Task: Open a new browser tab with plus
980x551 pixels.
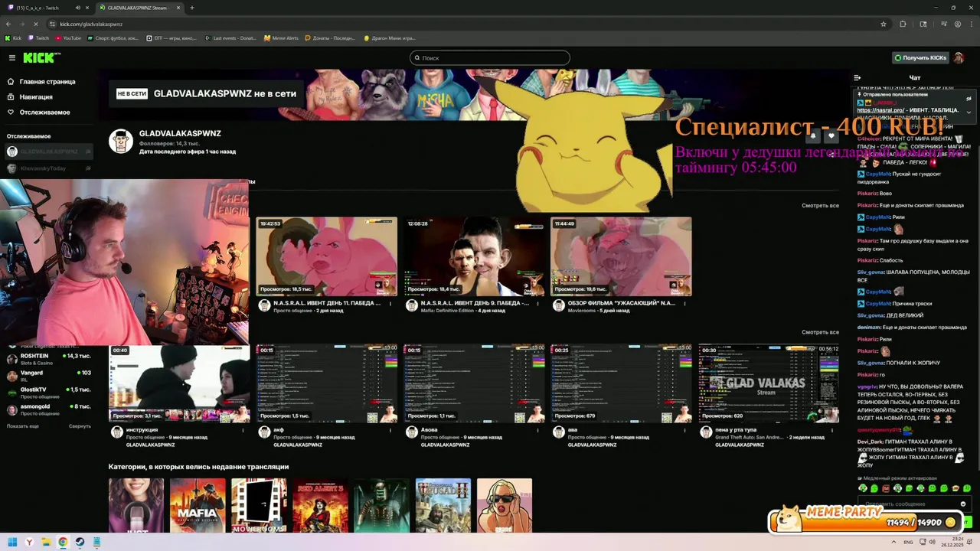Action: [x=191, y=8]
